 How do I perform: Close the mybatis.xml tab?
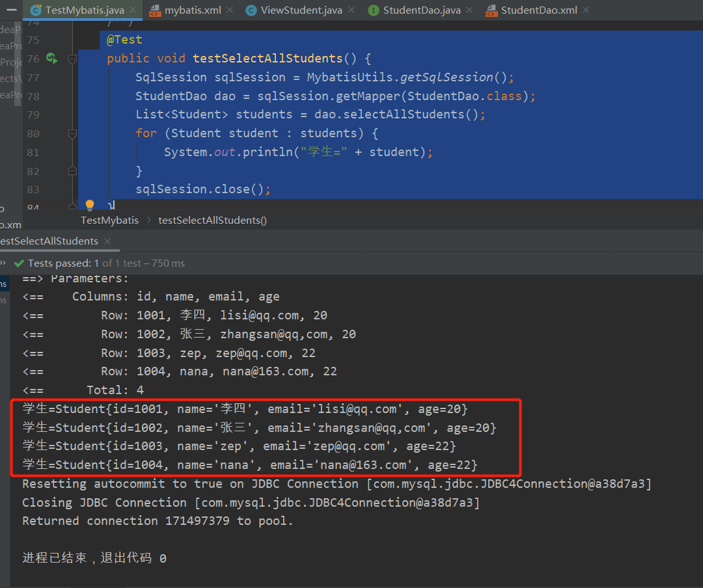[230, 10]
